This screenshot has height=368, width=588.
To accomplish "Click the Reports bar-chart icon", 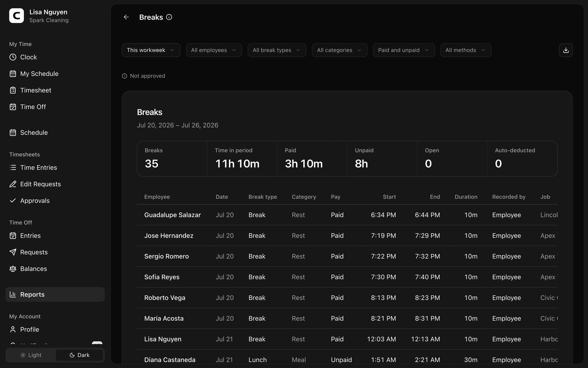I will (x=13, y=295).
